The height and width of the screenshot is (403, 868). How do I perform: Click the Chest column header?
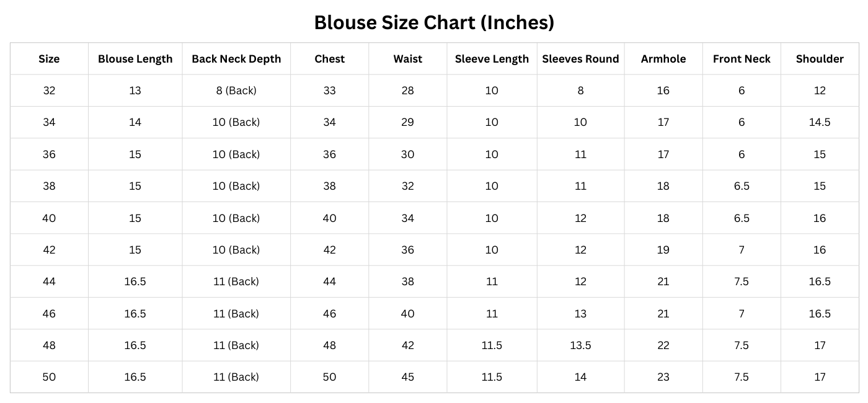[329, 59]
